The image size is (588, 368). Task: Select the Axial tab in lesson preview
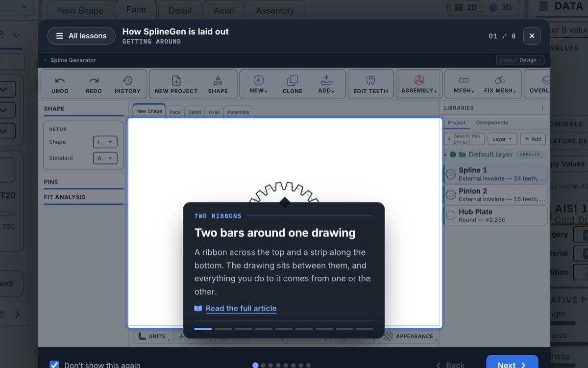214,112
